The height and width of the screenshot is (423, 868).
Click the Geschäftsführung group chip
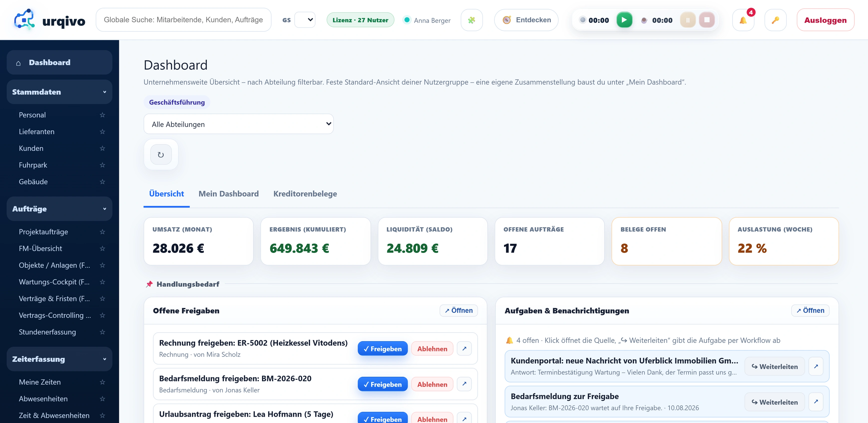pos(177,102)
